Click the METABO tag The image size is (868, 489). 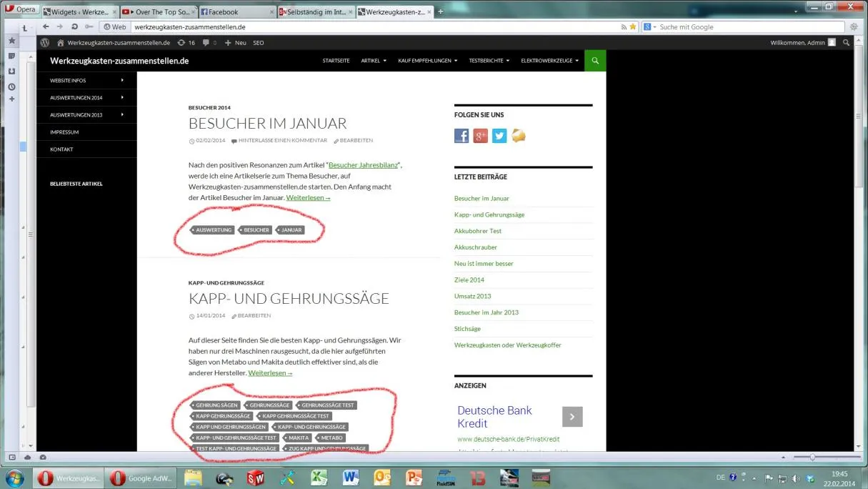pyautogui.click(x=331, y=438)
